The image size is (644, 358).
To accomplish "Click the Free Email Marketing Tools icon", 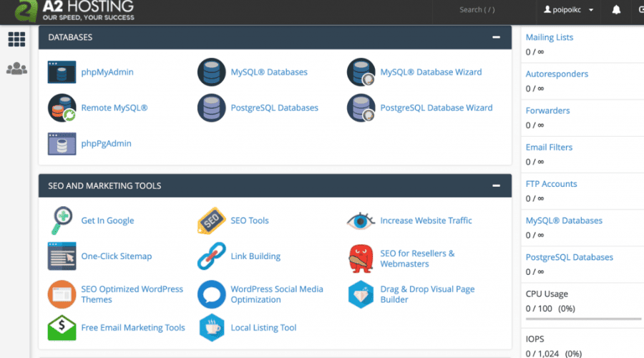I will (x=62, y=328).
